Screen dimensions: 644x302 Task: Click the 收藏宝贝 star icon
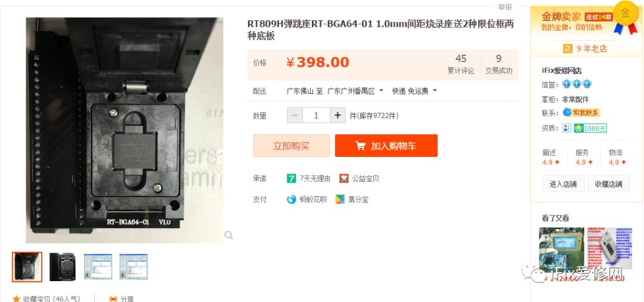(x=16, y=298)
